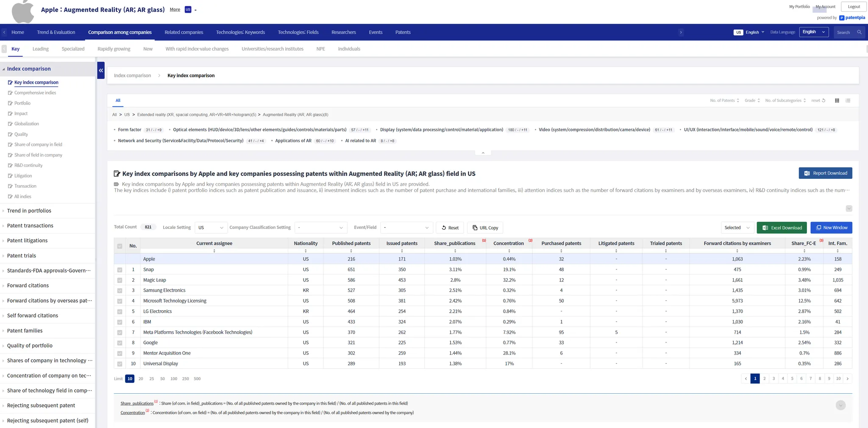
Task: Collapse sidebar with double-chevron icon
Action: pyautogui.click(x=101, y=70)
